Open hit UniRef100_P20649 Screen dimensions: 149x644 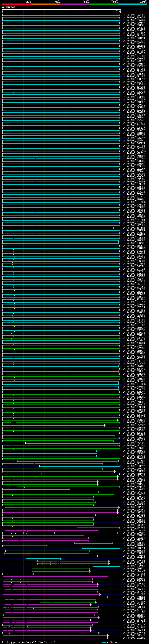(134, 23)
